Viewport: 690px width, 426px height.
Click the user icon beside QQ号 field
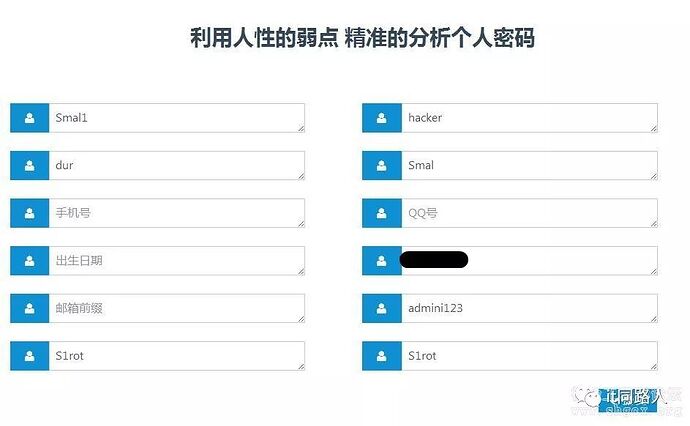point(381,213)
